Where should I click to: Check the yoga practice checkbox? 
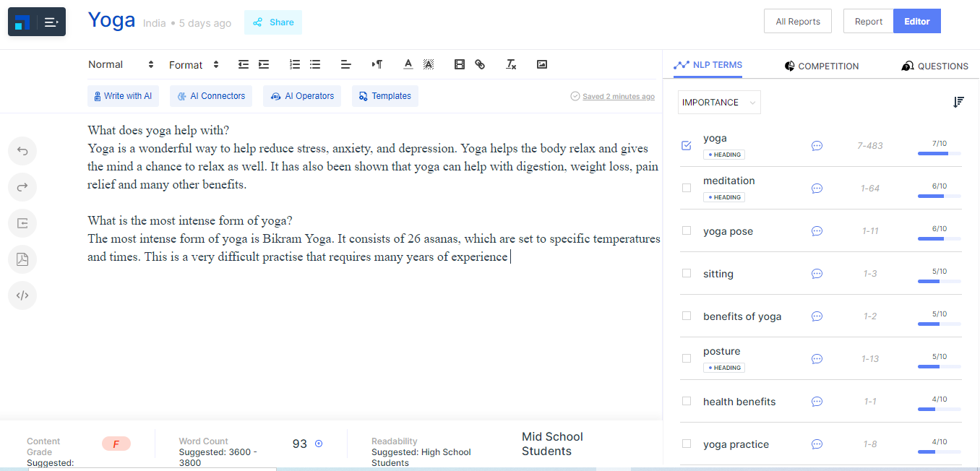point(687,444)
